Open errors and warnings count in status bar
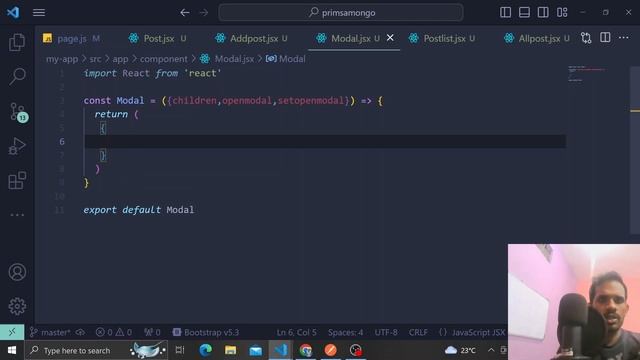640x360 pixels. [x=114, y=332]
